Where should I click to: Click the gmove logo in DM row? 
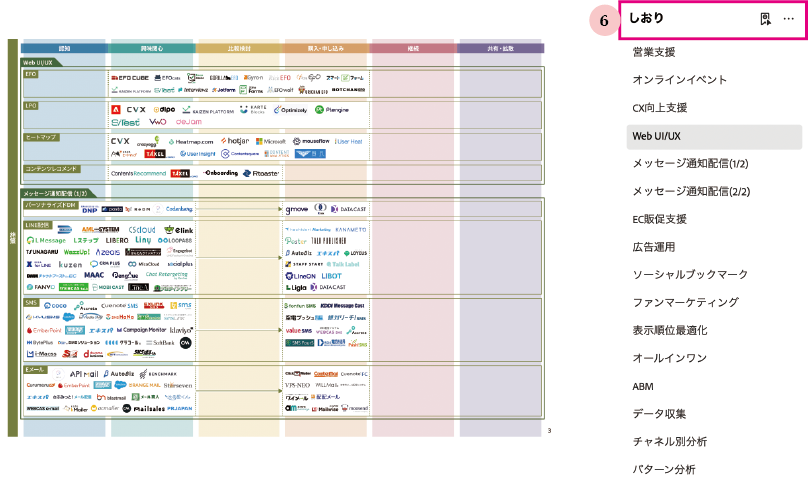click(x=297, y=209)
